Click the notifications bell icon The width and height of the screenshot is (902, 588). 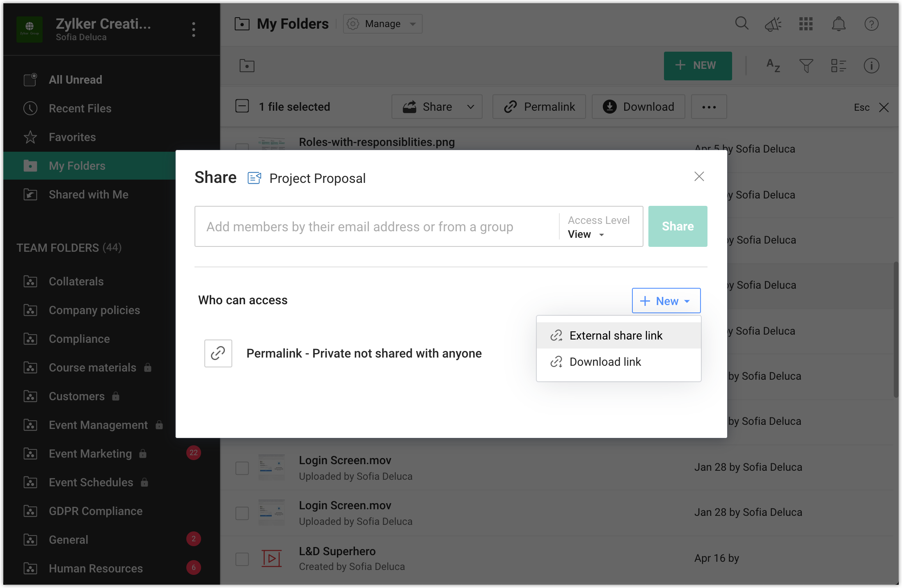click(x=838, y=24)
